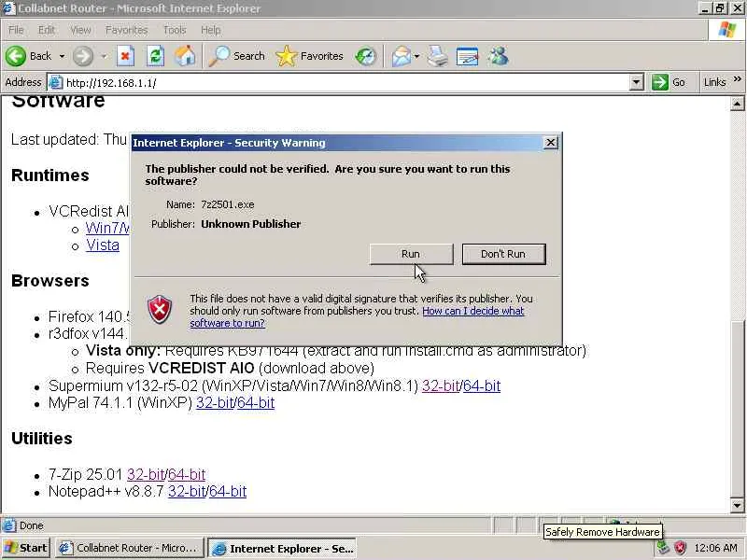This screenshot has height=560, width=747.
Task: Click the red security shield tray icon
Action: 680,548
